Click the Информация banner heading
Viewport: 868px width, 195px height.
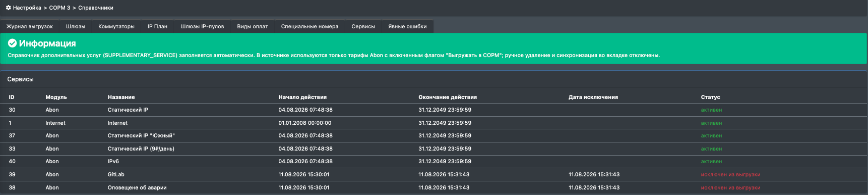[47, 43]
